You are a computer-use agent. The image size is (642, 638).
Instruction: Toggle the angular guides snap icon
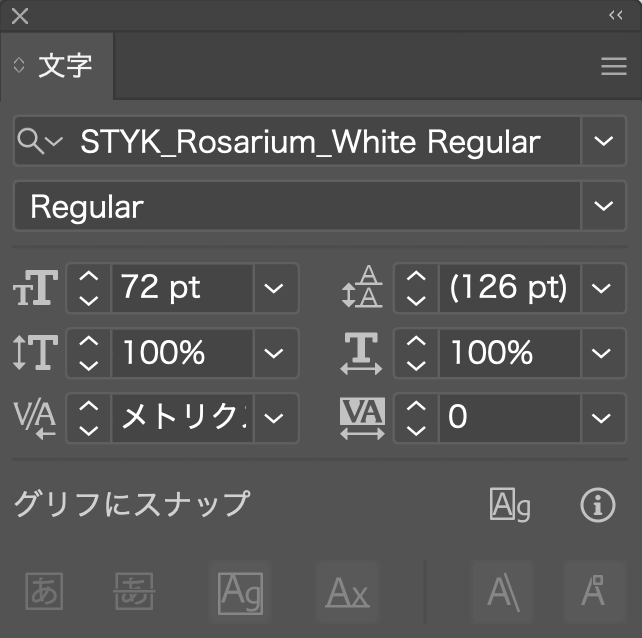(x=503, y=592)
